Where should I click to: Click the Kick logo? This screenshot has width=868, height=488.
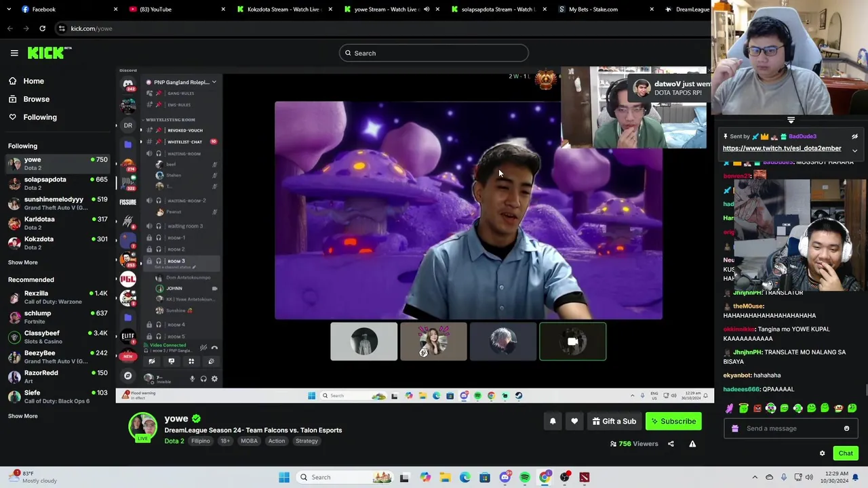point(49,53)
